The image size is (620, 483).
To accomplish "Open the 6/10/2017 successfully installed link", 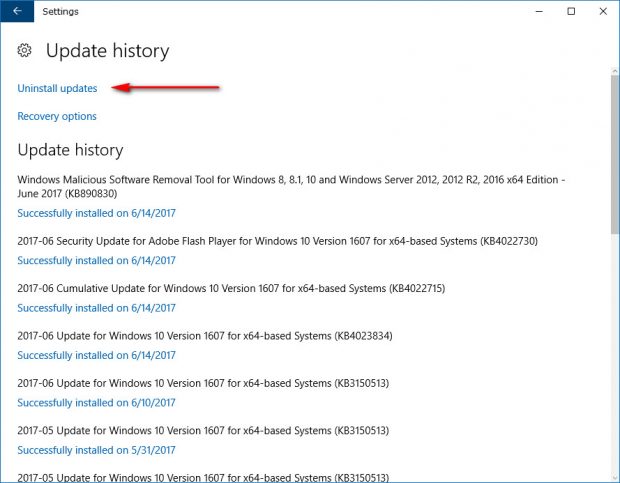I will pyautogui.click(x=96, y=403).
